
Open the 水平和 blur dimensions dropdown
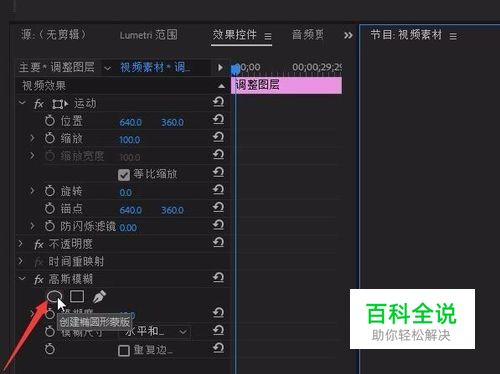point(155,332)
